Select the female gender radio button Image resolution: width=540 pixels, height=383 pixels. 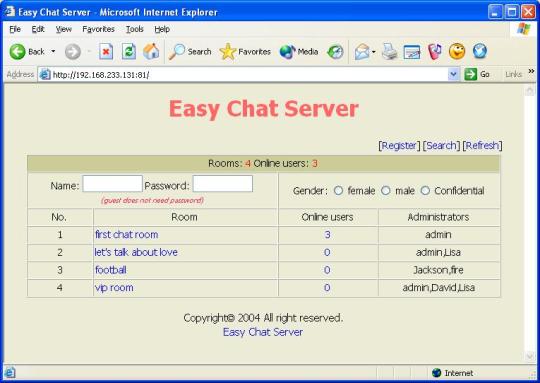click(x=338, y=190)
